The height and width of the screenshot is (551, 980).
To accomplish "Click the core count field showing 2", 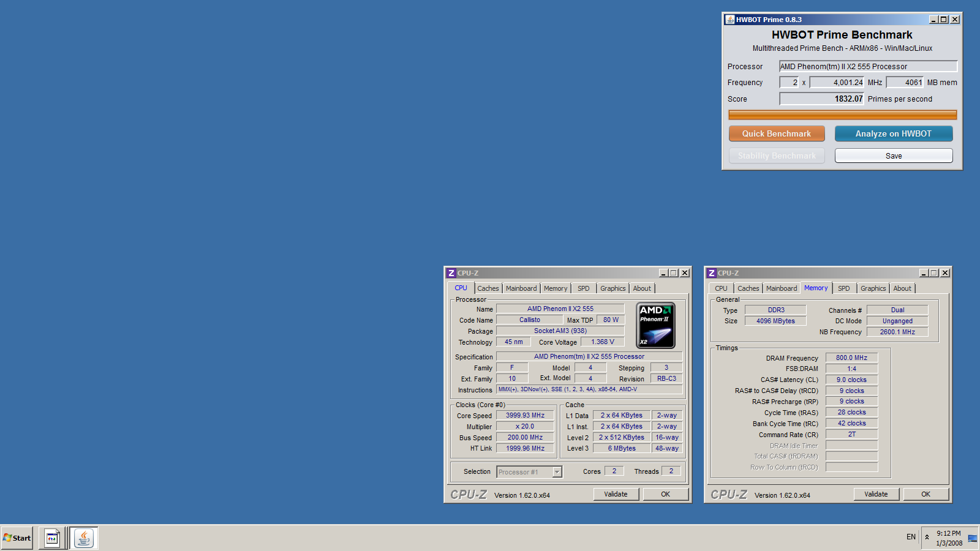I will (789, 82).
